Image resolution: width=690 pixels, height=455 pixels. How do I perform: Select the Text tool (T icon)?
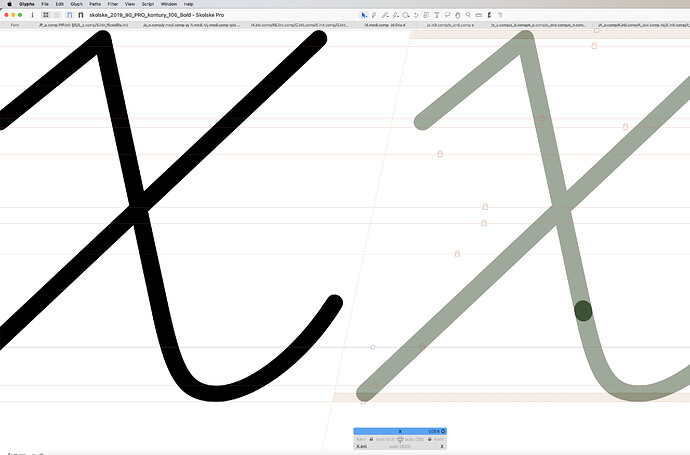point(437,15)
